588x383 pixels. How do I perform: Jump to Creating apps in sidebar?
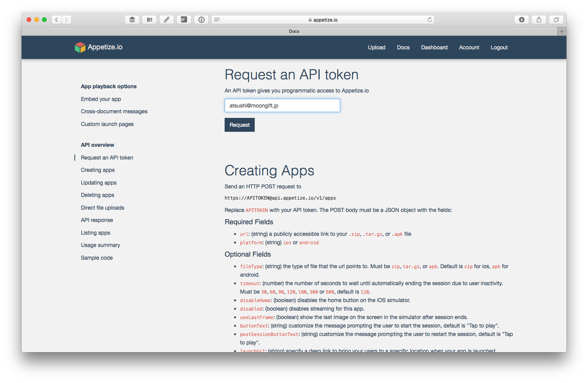pos(98,170)
